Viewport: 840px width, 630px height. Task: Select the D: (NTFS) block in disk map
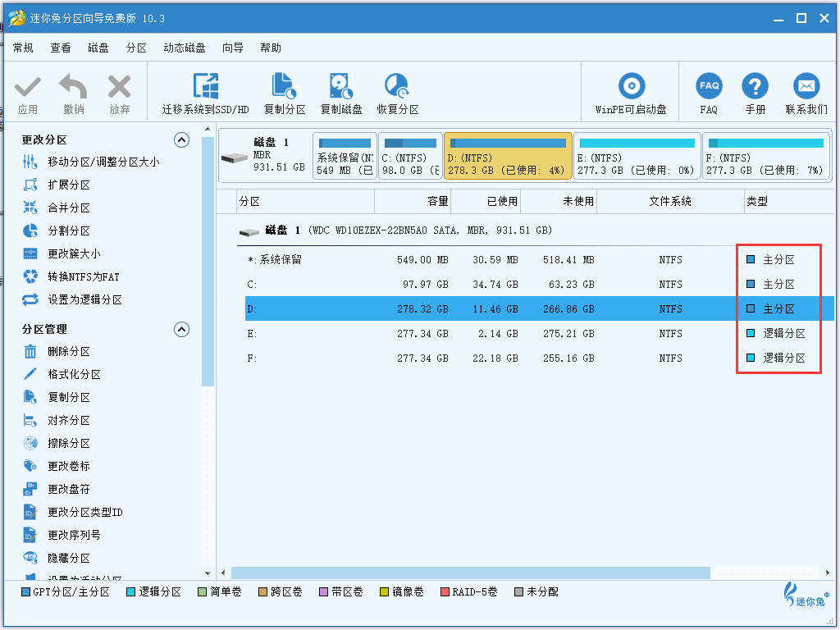[508, 157]
